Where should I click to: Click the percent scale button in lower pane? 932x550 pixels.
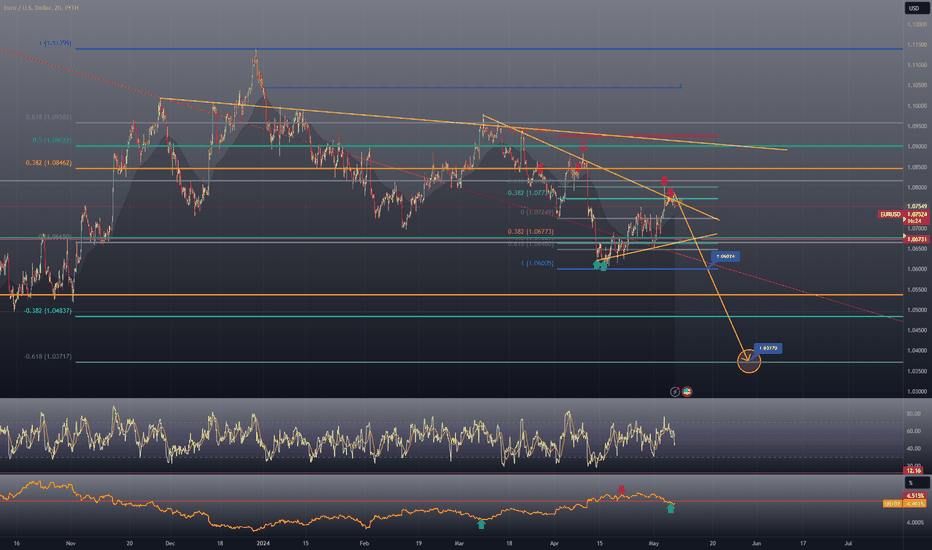point(916,483)
